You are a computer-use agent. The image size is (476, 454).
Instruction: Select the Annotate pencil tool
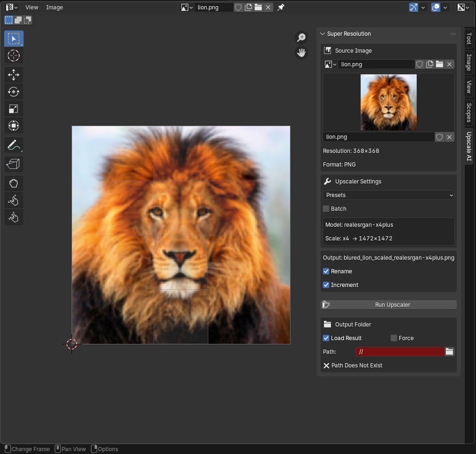point(14,145)
